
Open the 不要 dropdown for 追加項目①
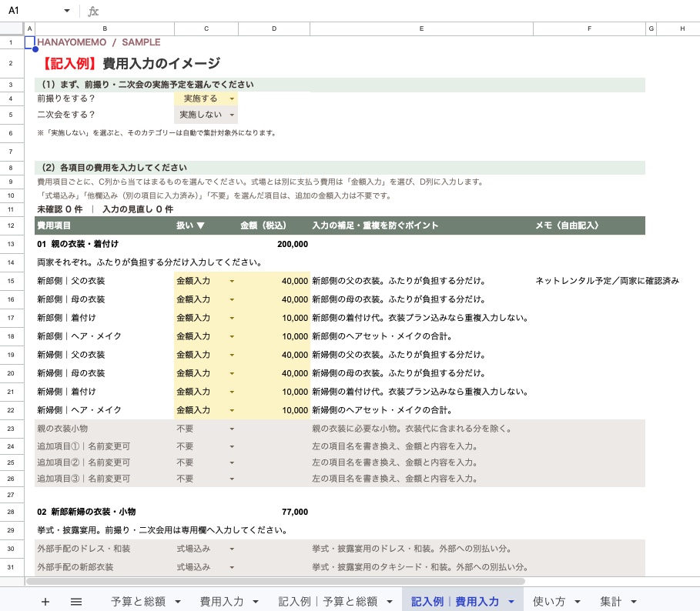[x=232, y=446]
